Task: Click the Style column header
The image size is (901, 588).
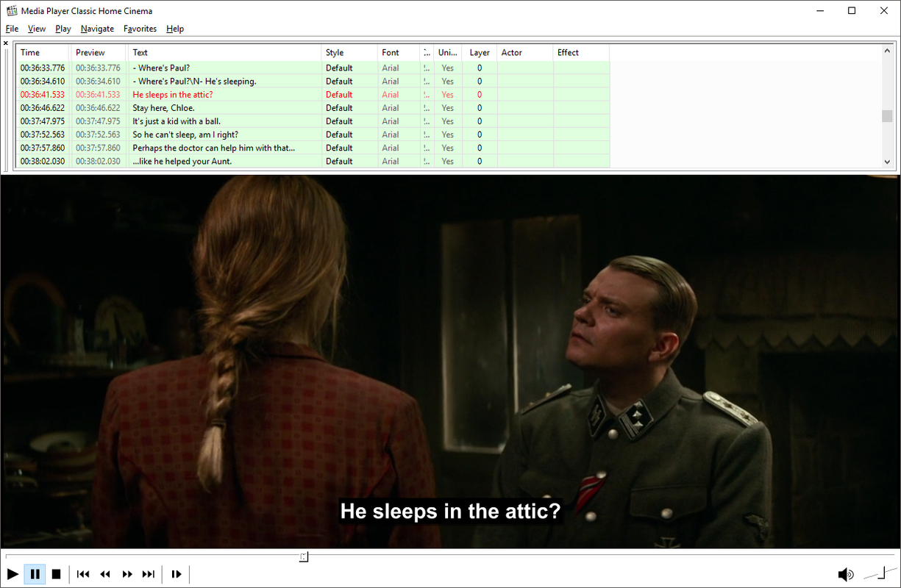Action: [x=349, y=52]
